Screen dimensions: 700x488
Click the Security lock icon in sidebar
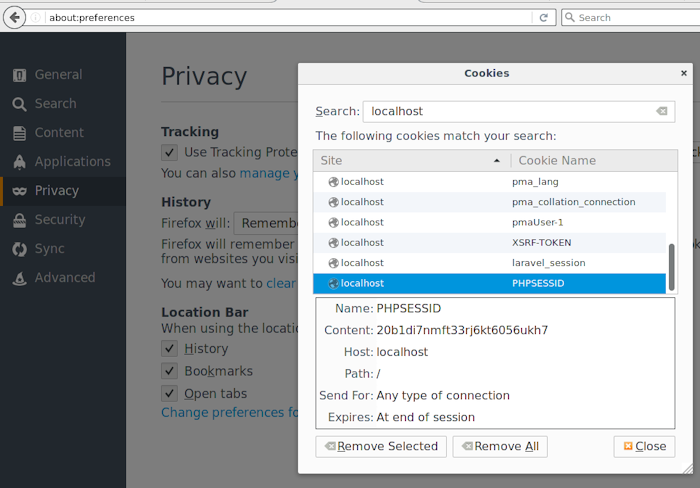point(19,220)
